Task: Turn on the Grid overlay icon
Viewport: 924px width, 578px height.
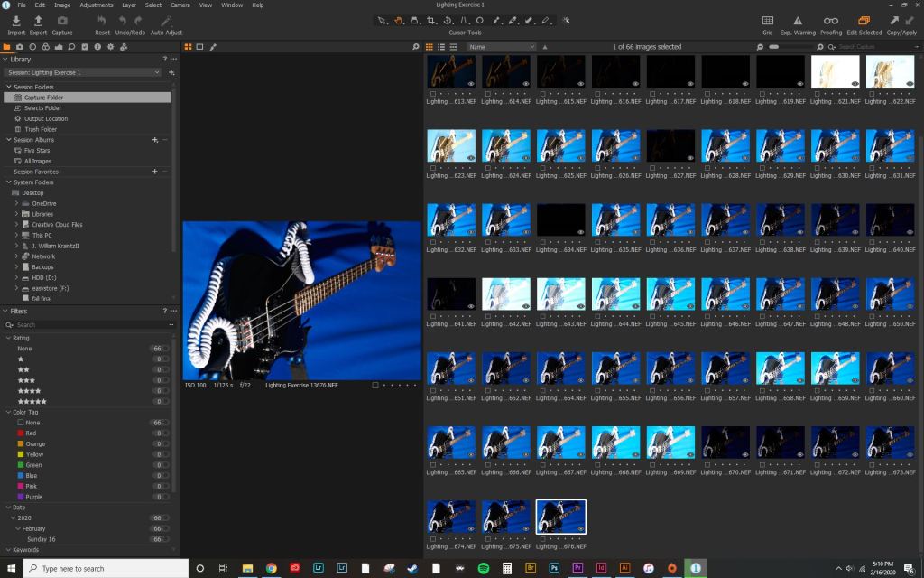Action: (767, 21)
